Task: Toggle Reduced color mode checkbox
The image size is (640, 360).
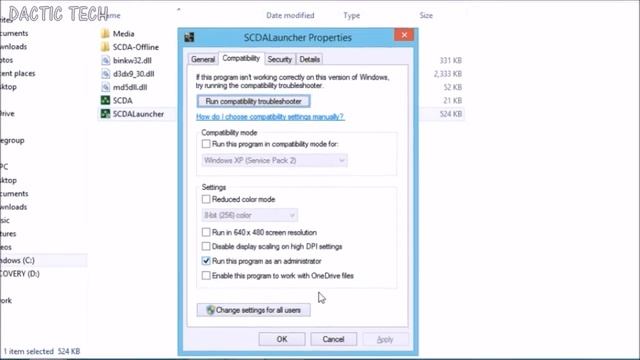Action: coord(206,199)
